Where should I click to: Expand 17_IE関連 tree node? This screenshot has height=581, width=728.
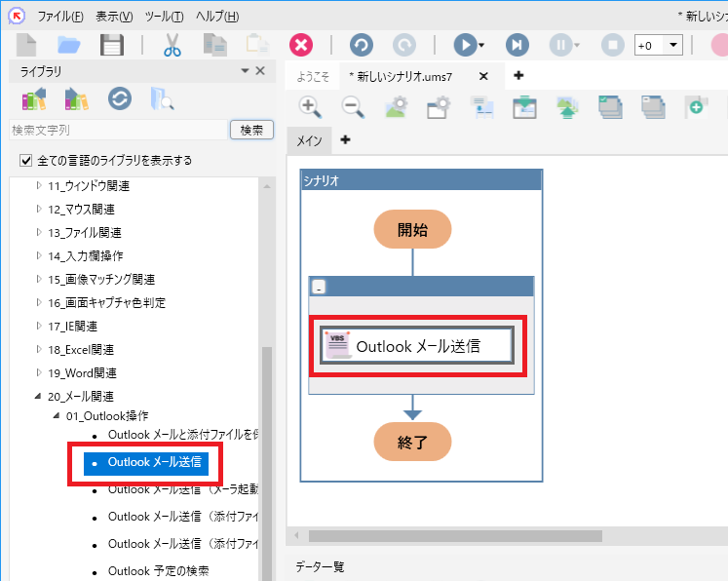coord(39,326)
